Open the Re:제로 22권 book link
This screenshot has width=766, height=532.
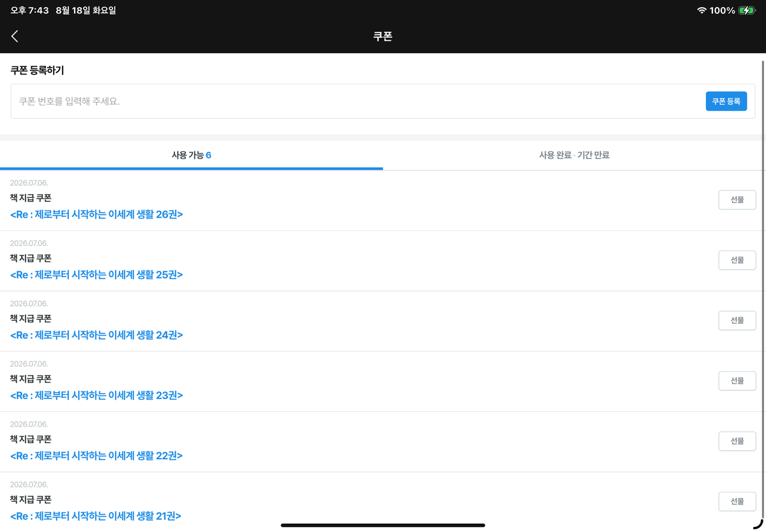[96, 456]
